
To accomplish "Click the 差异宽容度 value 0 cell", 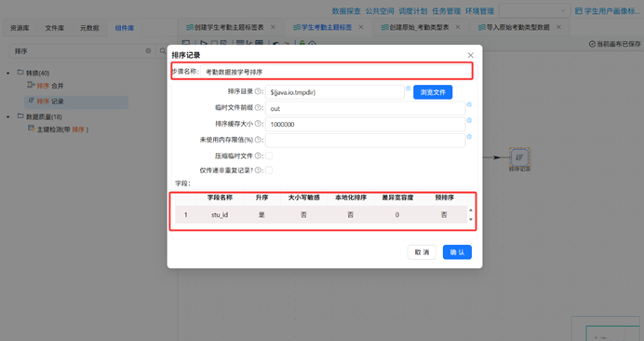I will [x=397, y=214].
